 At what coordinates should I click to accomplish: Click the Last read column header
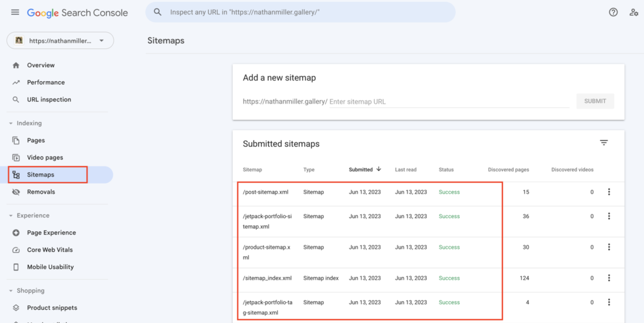pyautogui.click(x=406, y=170)
